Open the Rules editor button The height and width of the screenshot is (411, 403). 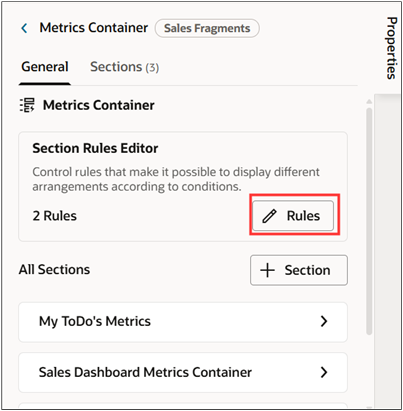pos(293,216)
